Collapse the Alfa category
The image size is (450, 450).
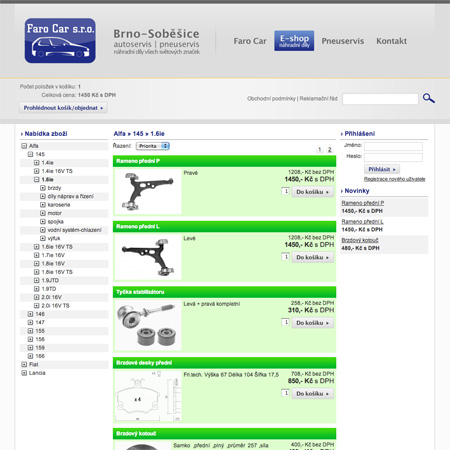(24, 146)
